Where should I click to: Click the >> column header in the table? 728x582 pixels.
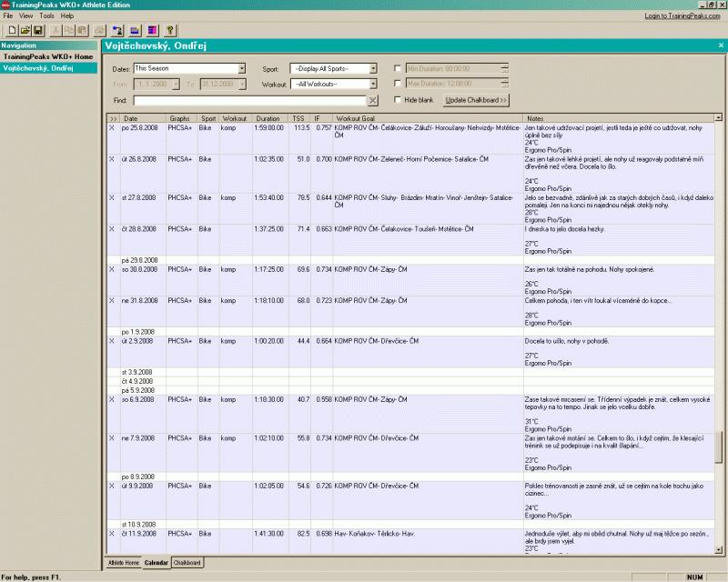(114, 118)
